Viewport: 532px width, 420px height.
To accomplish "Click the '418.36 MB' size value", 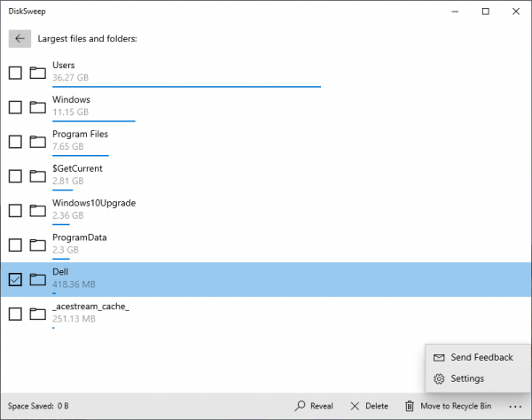I will coord(74,284).
